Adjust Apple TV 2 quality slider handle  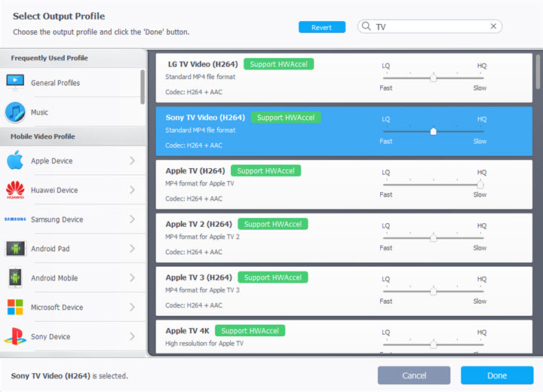433,237
